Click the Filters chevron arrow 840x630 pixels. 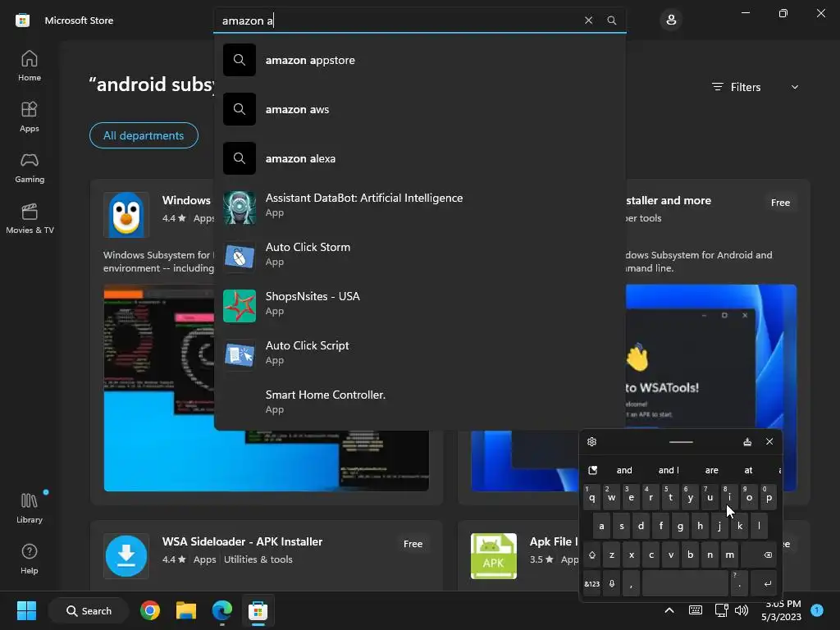(794, 87)
